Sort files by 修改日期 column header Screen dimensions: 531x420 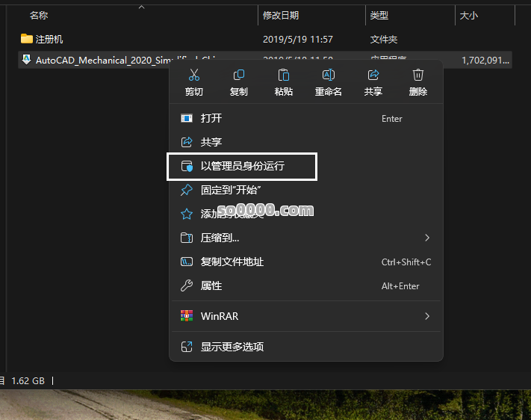click(281, 15)
